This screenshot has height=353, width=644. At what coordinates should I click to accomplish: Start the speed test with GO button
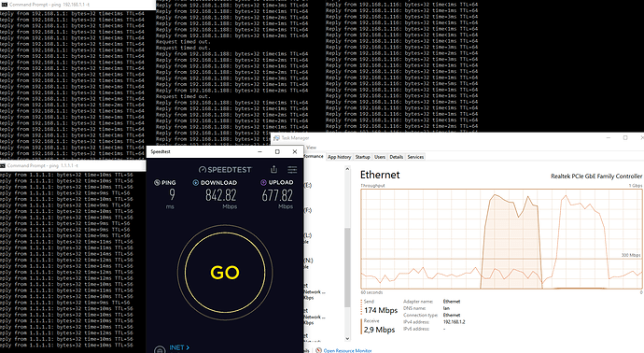[225, 272]
